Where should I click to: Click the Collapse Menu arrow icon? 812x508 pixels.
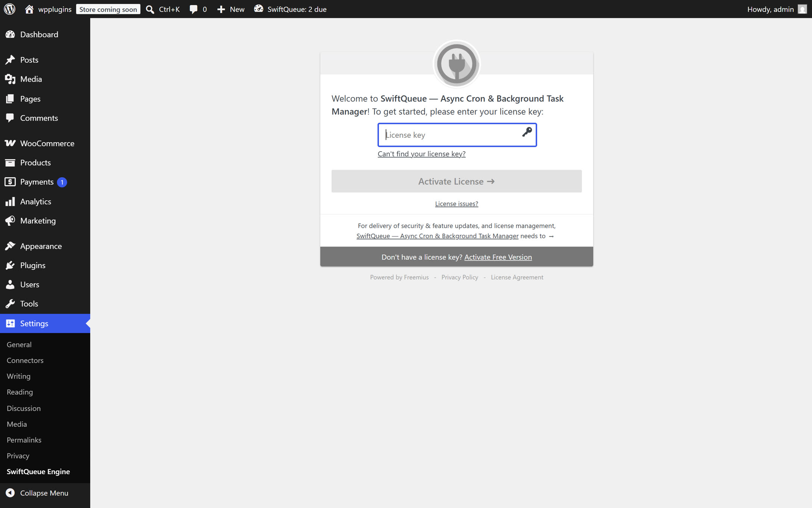point(10,493)
